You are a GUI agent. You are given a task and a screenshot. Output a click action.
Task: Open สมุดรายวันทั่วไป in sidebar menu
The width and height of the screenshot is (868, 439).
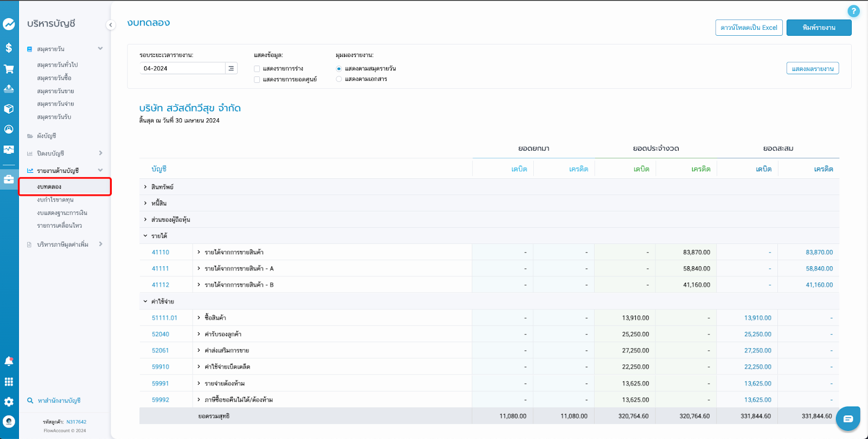point(58,65)
